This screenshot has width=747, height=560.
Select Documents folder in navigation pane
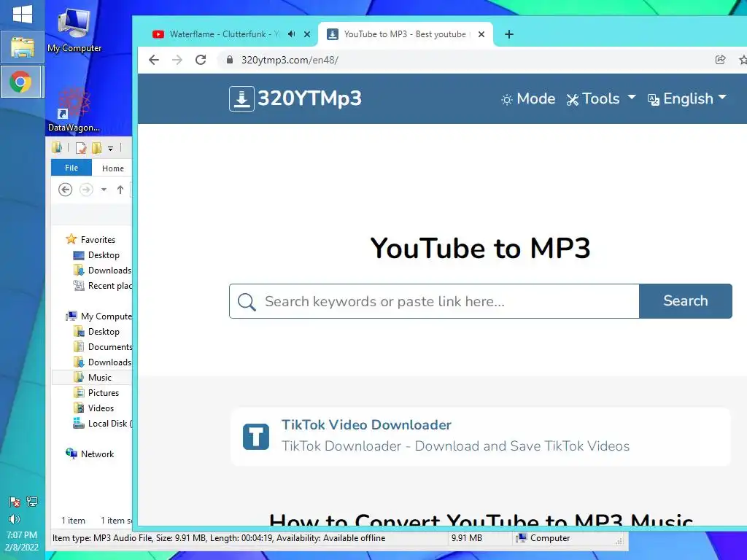click(x=102, y=346)
